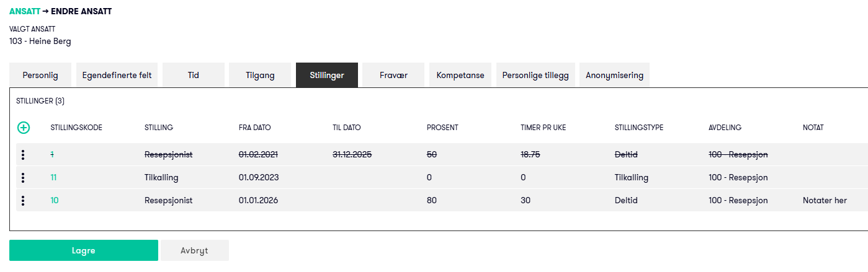Open struck-through position code 1 link
The height and width of the screenshot is (272, 868).
coord(52,155)
